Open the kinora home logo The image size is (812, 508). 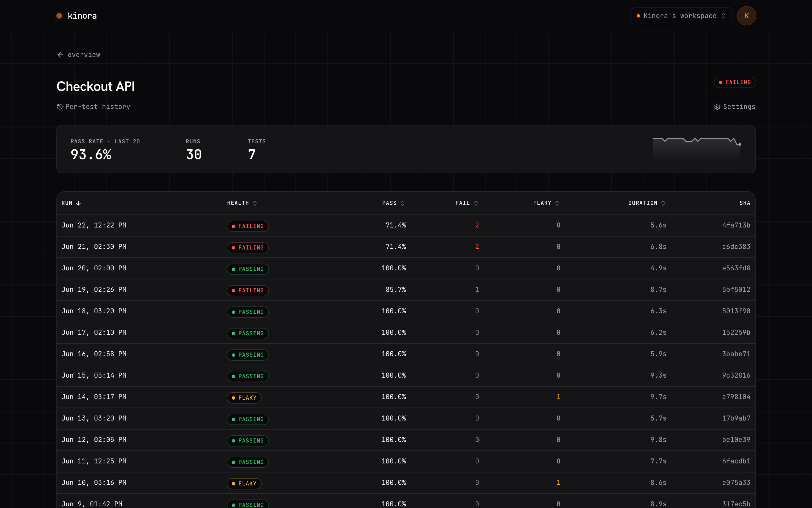(x=76, y=16)
